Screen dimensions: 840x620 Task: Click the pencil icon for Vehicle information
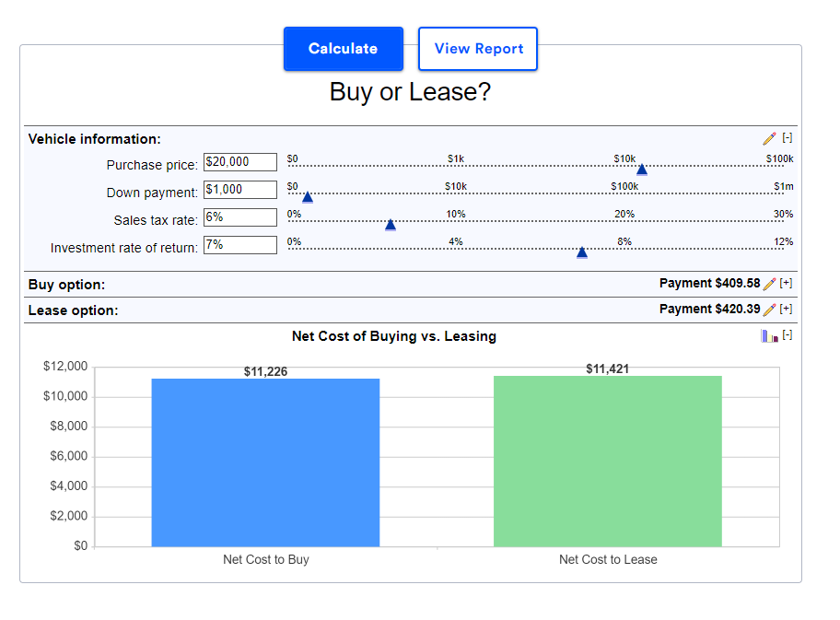(x=769, y=138)
